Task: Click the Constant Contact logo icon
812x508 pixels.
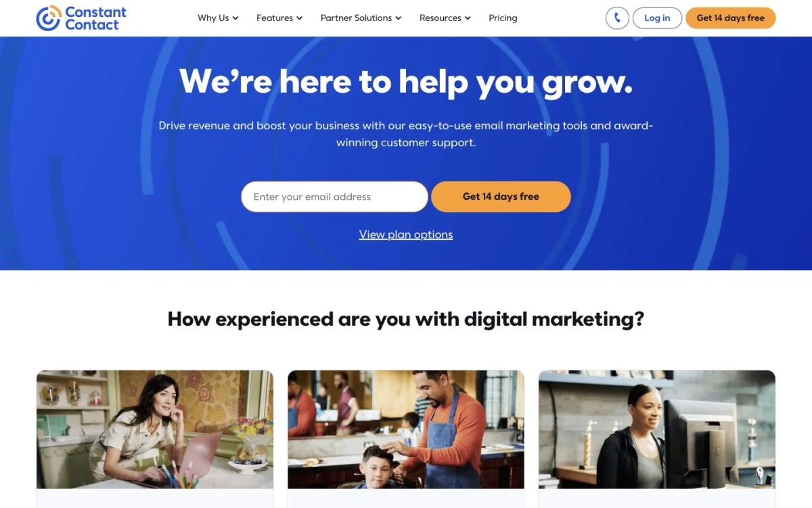Action: point(49,18)
